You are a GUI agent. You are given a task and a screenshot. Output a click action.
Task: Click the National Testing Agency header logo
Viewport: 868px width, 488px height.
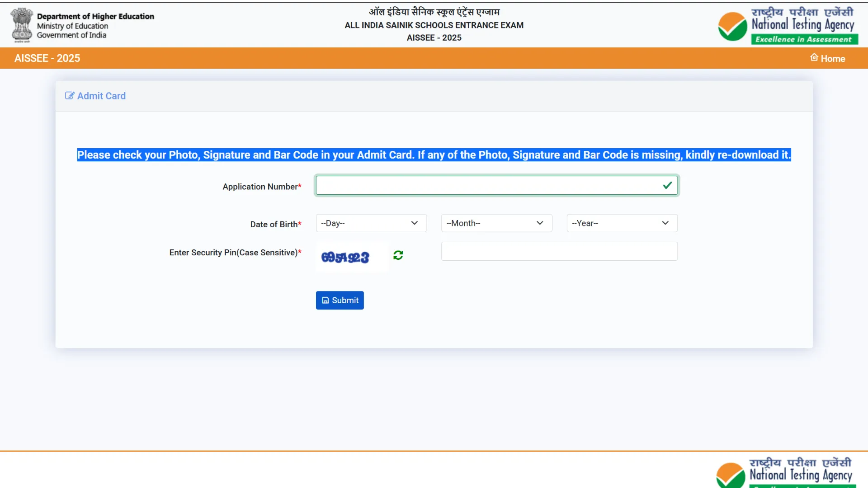click(788, 25)
